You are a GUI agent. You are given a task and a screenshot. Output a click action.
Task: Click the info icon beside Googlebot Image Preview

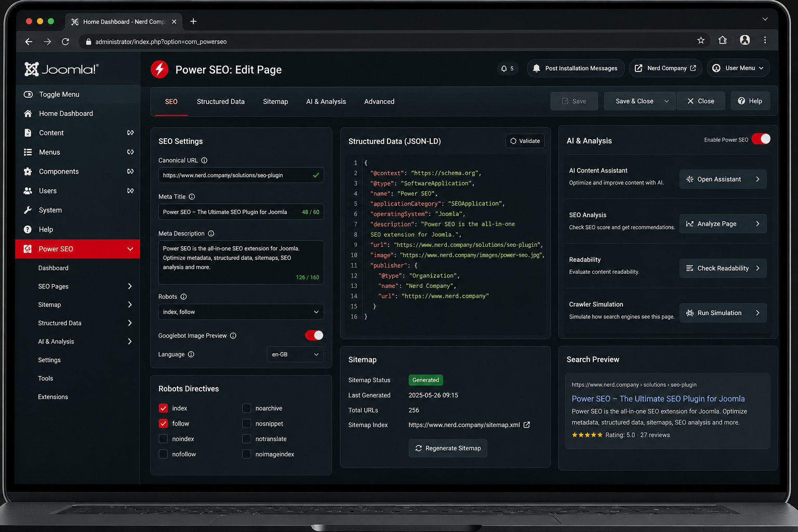[x=233, y=336]
